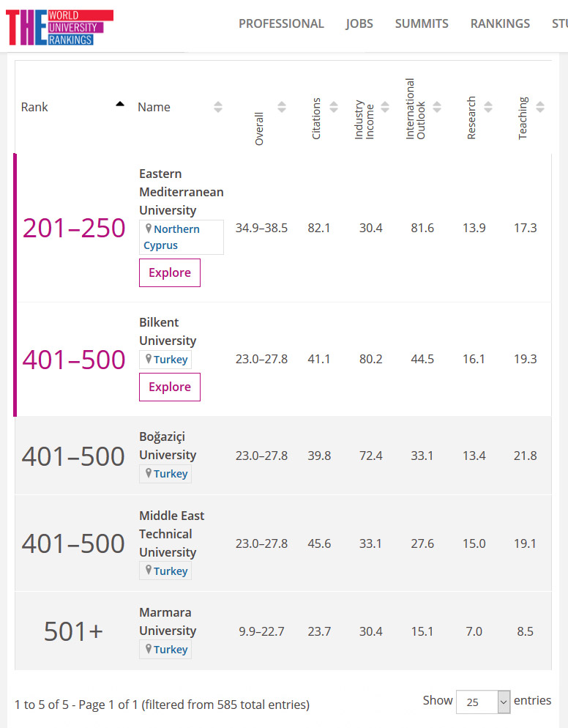Click Explore button for Bilkent University
The width and height of the screenshot is (568, 728).
[170, 387]
